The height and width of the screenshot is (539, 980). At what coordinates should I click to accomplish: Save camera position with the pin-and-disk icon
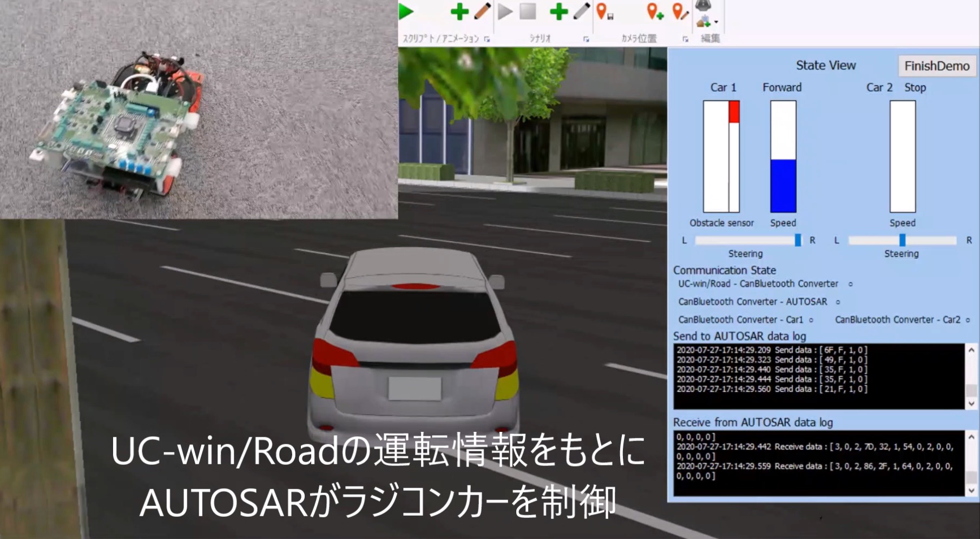(x=604, y=11)
